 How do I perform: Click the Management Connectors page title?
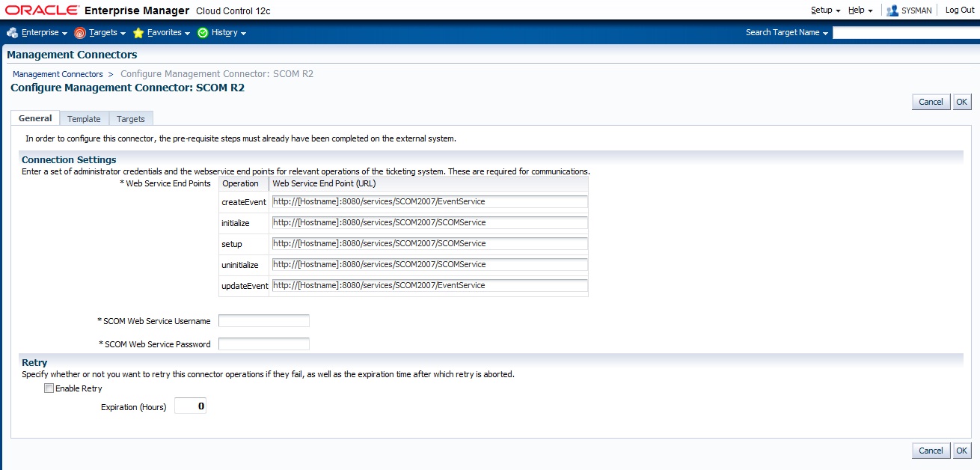click(72, 55)
